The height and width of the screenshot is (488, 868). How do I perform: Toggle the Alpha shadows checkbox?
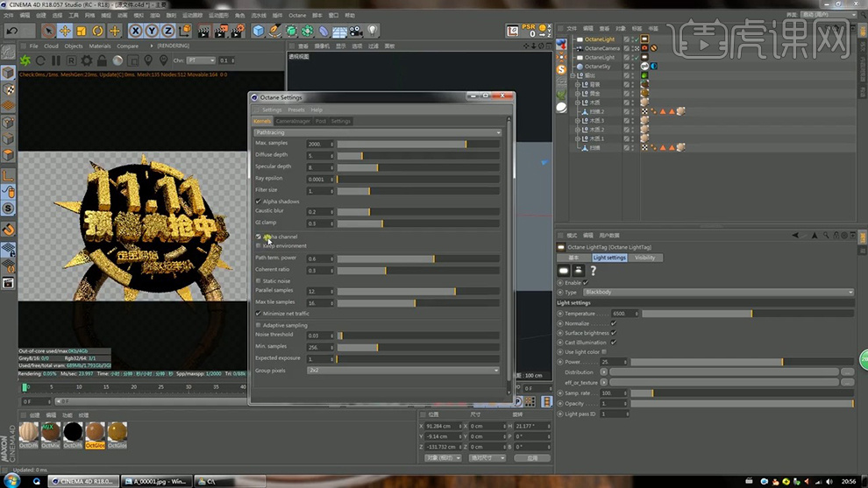(258, 202)
